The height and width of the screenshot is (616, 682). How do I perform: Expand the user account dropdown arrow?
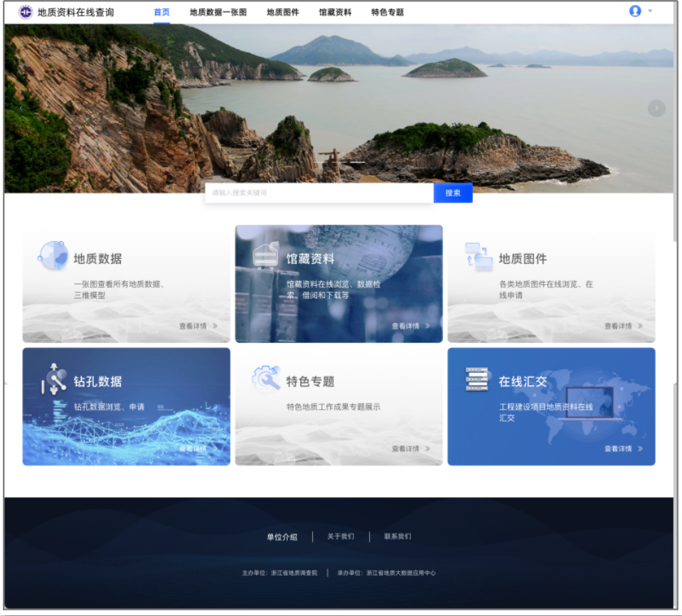[650, 11]
